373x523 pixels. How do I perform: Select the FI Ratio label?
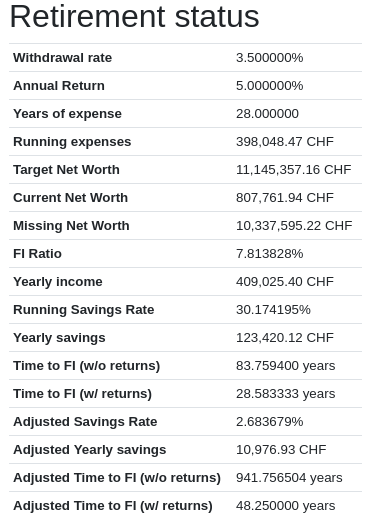pyautogui.click(x=37, y=254)
